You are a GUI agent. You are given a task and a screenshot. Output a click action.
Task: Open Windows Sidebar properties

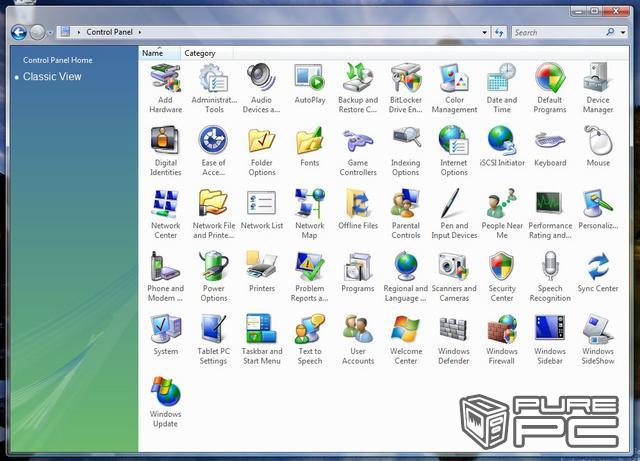click(550, 340)
